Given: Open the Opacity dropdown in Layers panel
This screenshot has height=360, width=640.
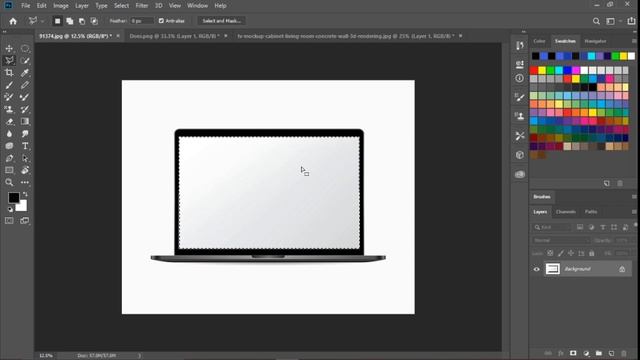Looking at the screenshot, I should [622, 240].
